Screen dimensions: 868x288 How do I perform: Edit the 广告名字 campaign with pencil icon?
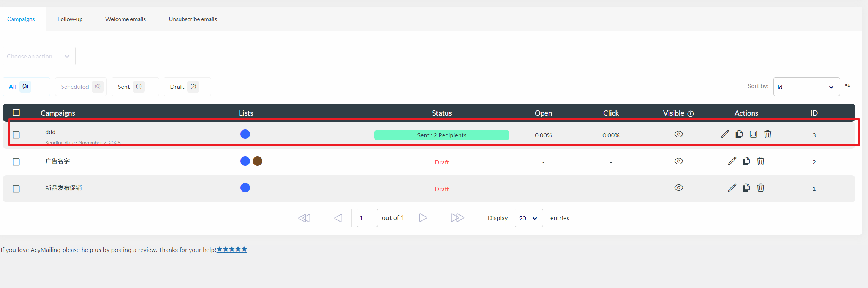tap(732, 161)
